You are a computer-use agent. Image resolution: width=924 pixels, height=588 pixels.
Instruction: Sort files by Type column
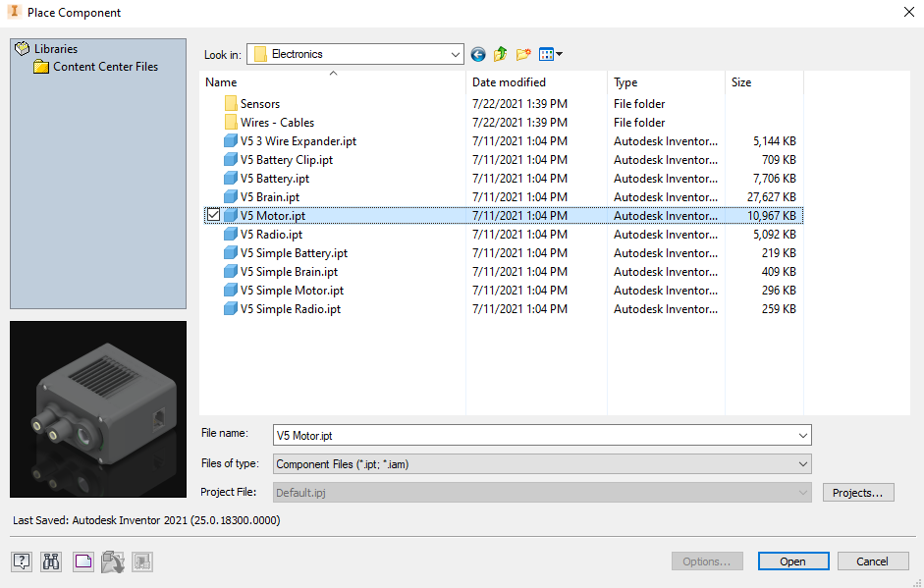(667, 81)
